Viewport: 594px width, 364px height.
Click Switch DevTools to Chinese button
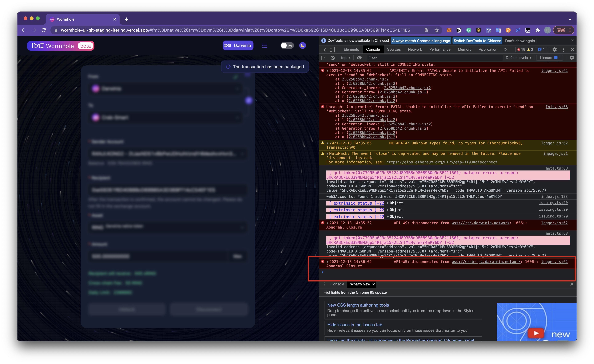click(477, 41)
